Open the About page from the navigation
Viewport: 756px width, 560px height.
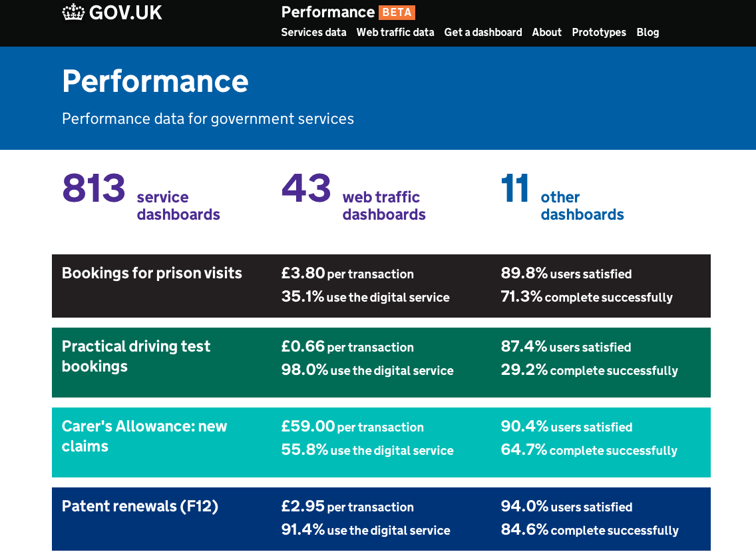pyautogui.click(x=546, y=32)
